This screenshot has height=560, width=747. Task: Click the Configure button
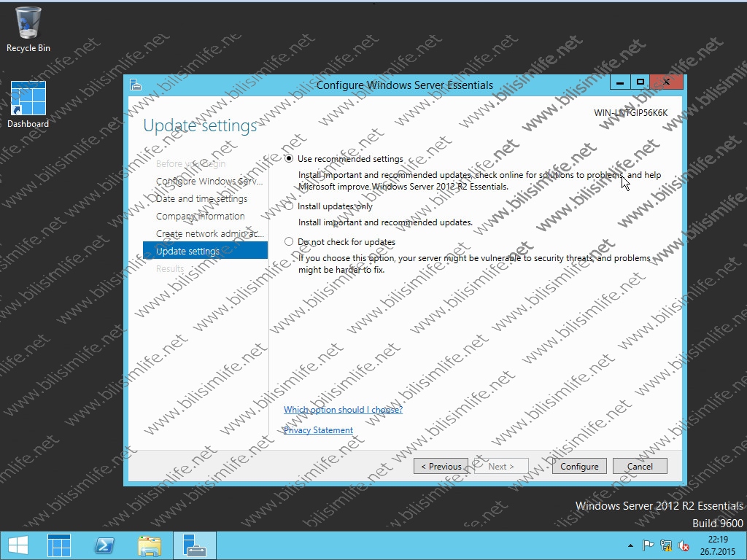tap(579, 466)
